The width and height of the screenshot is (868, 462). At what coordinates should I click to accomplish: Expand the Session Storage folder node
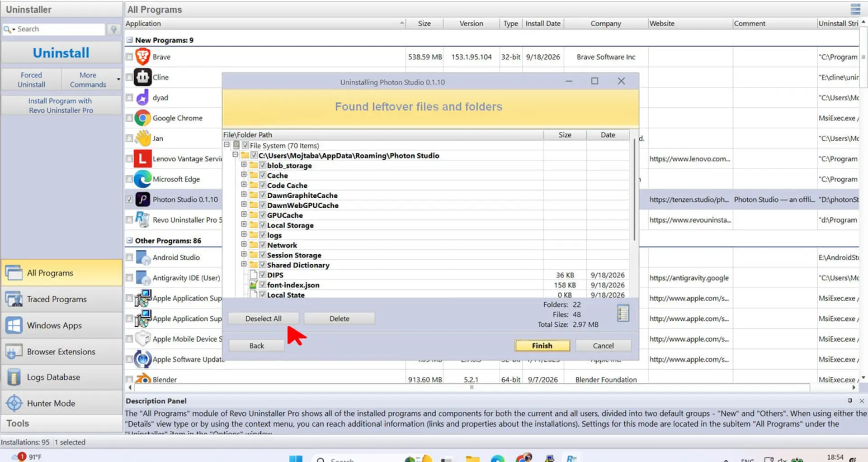tap(244, 254)
